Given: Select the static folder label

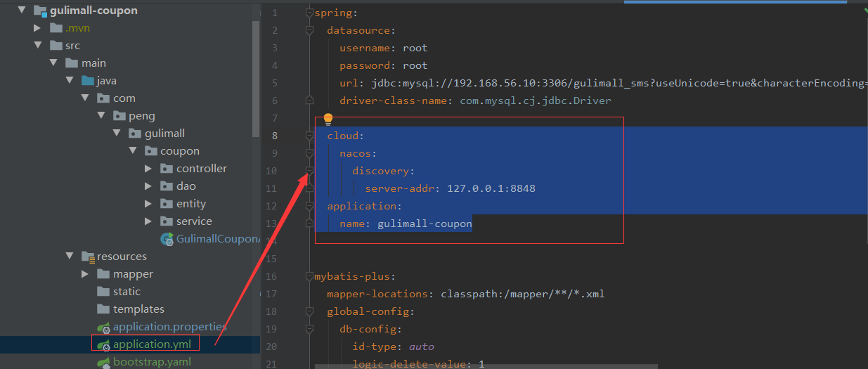Looking at the screenshot, I should 127,292.
